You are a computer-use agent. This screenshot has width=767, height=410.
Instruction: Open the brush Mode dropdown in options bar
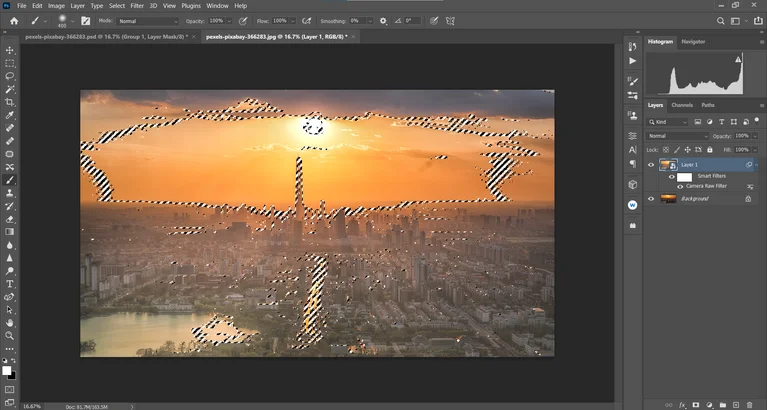click(147, 20)
